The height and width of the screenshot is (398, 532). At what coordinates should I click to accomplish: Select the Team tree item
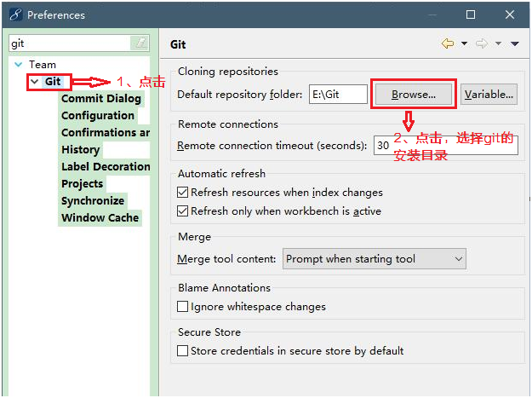click(43, 64)
